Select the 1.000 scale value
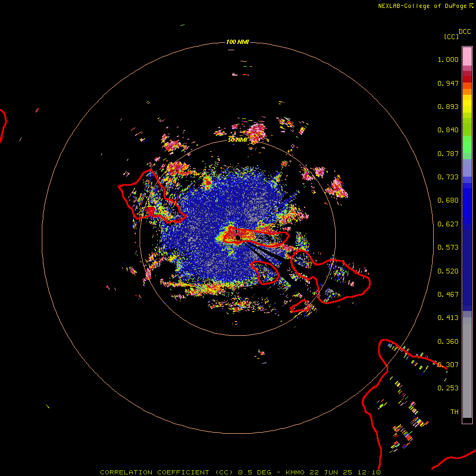Screen dimensions: 476x476 point(448,59)
